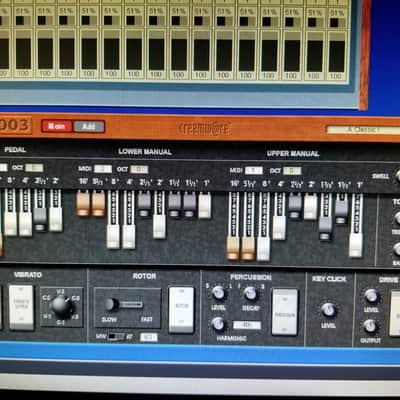The width and height of the screenshot is (400, 400).
Task: Adjust the Drive Level knob
Action: point(371,296)
